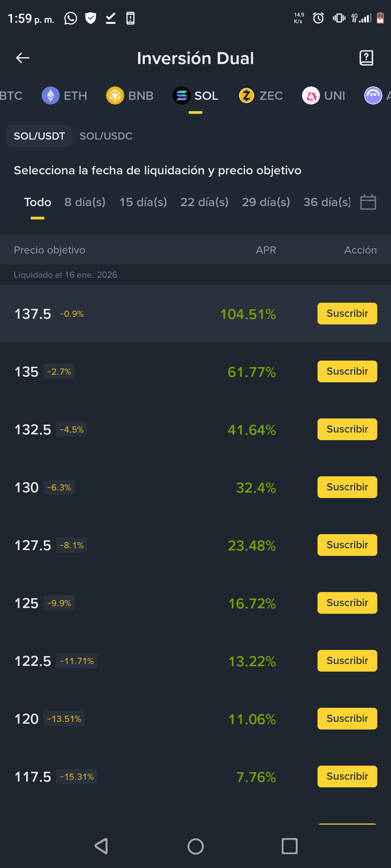Viewport: 391px width, 868px height.
Task: Open the calendar date picker icon
Action: click(x=368, y=202)
